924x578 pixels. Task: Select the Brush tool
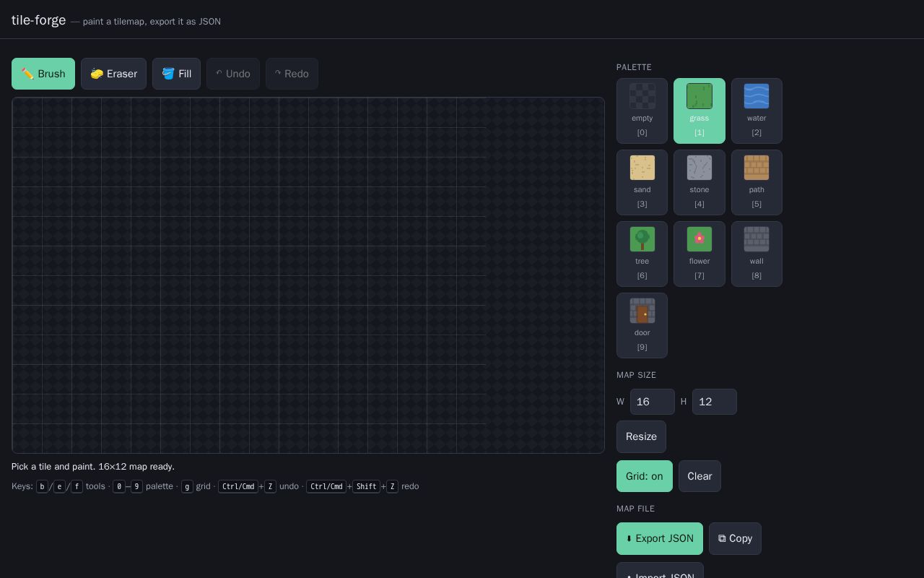pyautogui.click(x=43, y=74)
